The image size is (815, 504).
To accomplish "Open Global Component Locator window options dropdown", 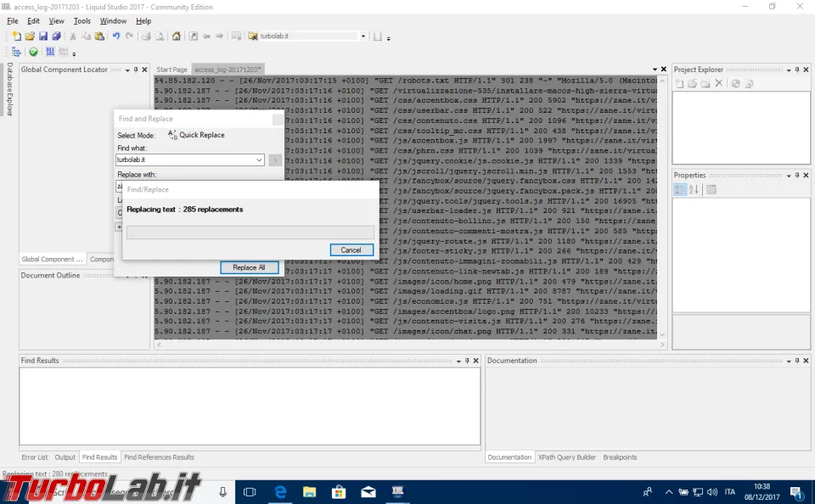I will (x=127, y=70).
